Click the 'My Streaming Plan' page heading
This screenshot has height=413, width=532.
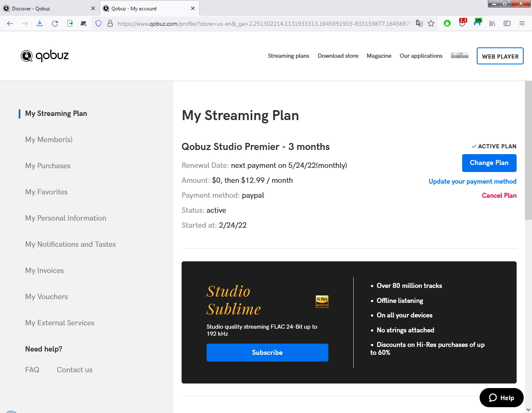tap(240, 115)
